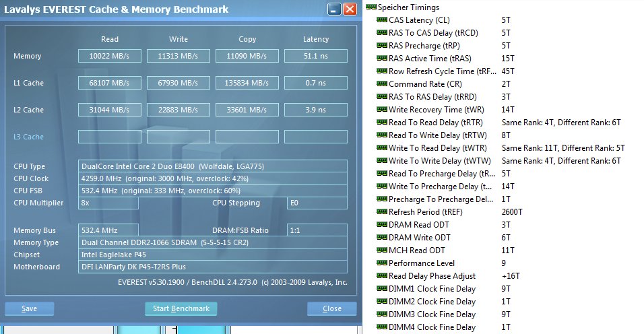Click the Memory Read value 10022 MB/s
The height and width of the screenshot is (334, 644).
[x=110, y=56]
